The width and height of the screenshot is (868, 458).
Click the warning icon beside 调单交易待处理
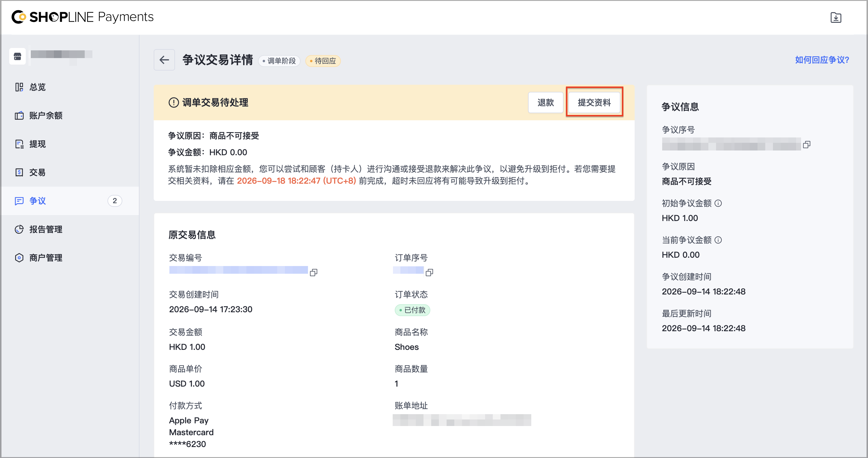tap(174, 103)
